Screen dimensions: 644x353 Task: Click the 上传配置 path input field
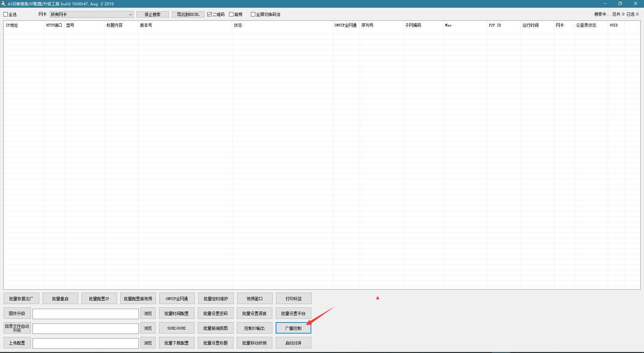point(86,343)
